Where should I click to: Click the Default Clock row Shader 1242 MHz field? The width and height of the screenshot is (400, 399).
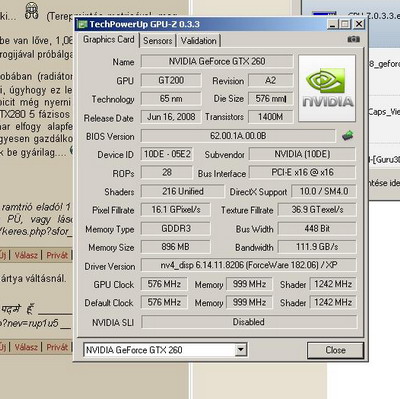[x=333, y=302]
